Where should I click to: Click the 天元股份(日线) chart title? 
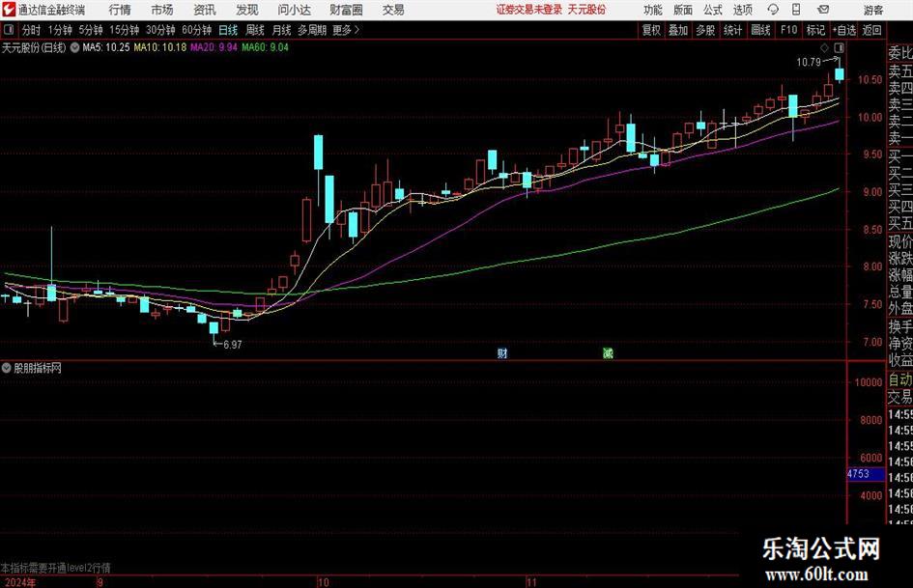click(34, 47)
